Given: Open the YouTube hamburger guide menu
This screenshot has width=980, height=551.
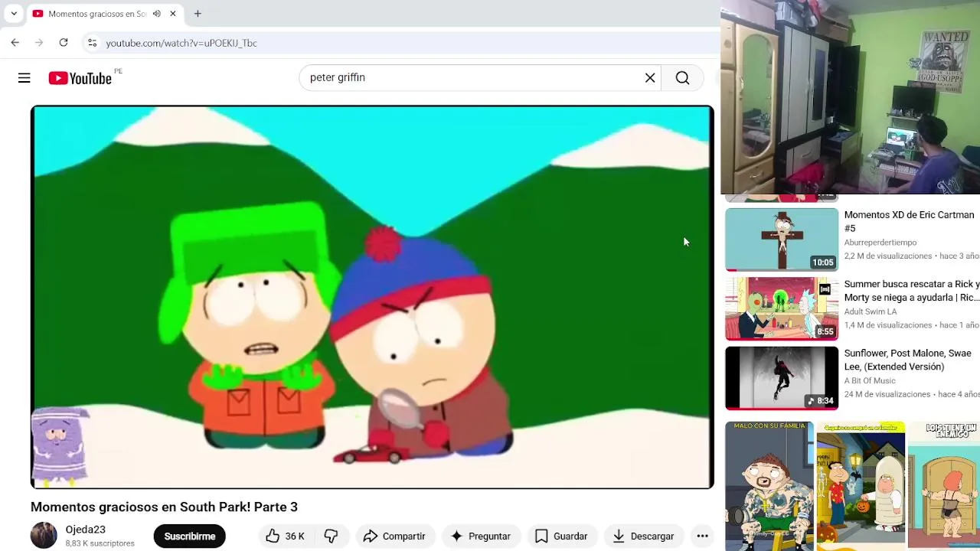Looking at the screenshot, I should point(24,78).
